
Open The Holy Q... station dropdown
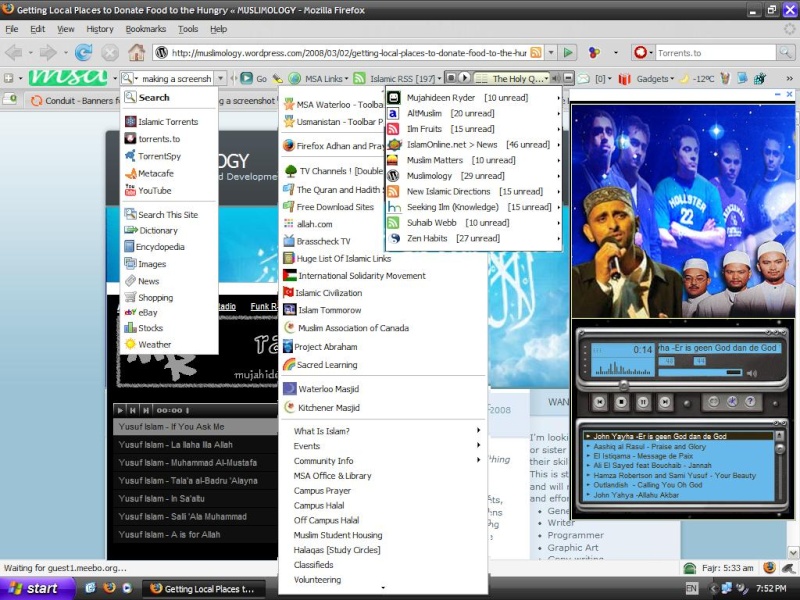512,79
